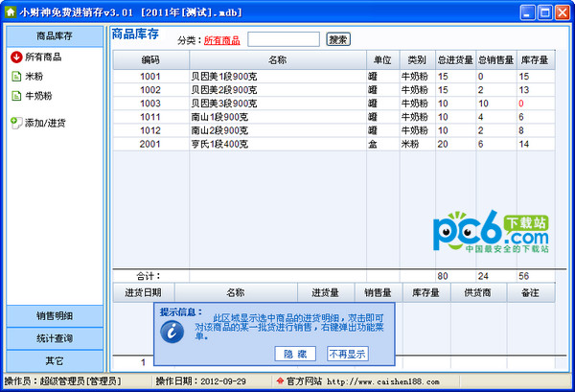Open the 商品库存 sidebar section
Image resolution: width=575 pixels, height=392 pixels.
point(55,35)
